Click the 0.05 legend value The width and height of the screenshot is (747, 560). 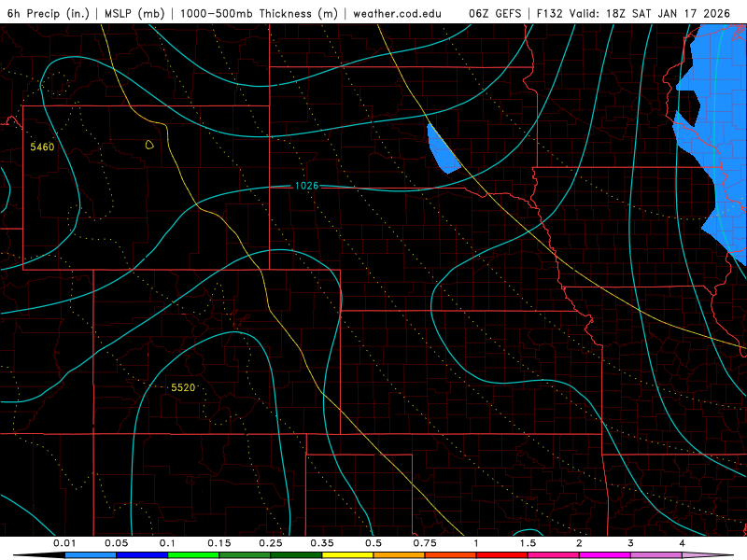116,543
